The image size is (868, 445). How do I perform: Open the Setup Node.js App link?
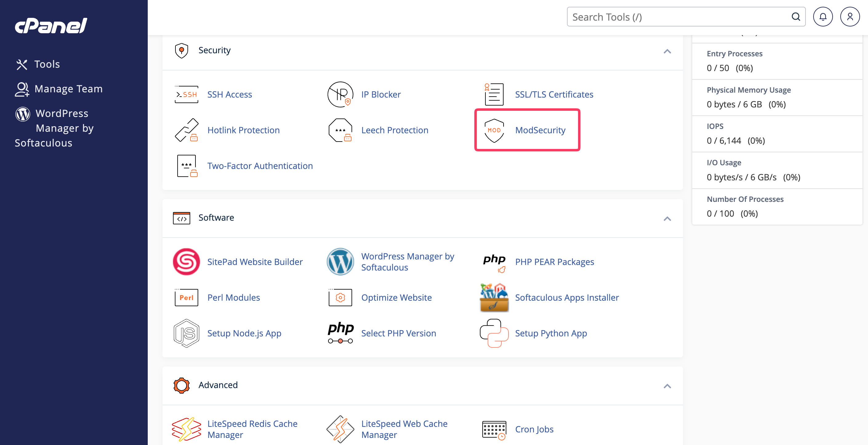tap(244, 333)
